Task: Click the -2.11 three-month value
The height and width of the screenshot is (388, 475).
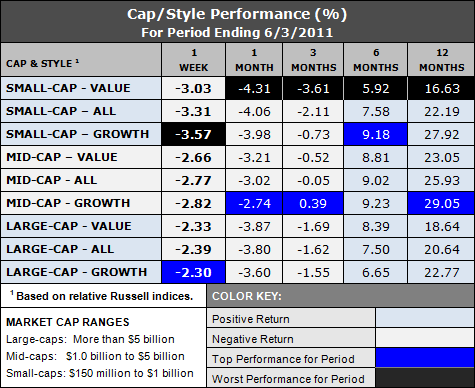Action: (313, 111)
